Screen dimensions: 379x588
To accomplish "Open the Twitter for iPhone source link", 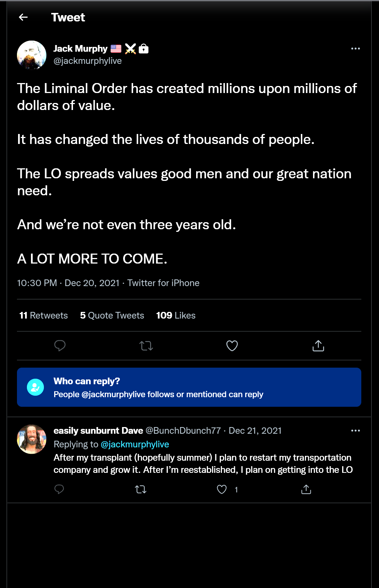I will point(163,283).
